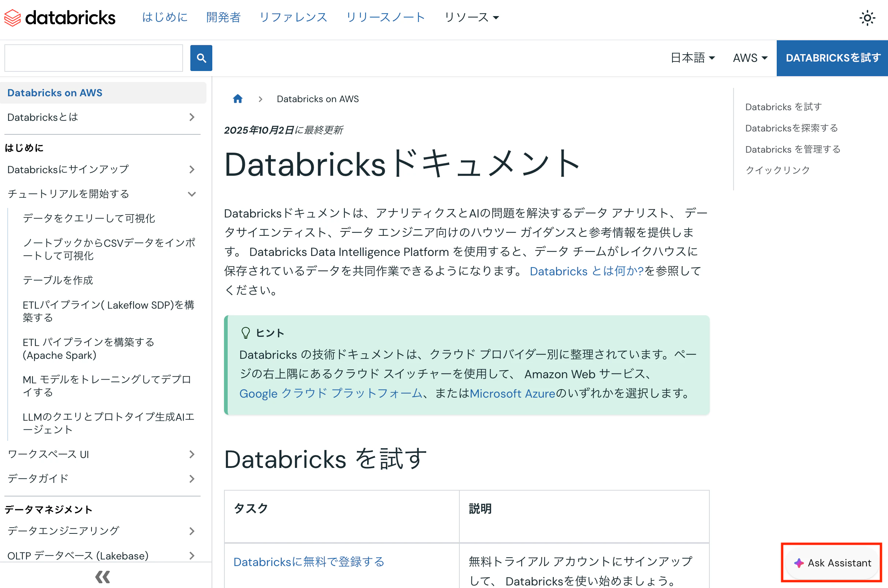
Task: Click the Databricksとは sidebar label
Action: [x=43, y=118]
